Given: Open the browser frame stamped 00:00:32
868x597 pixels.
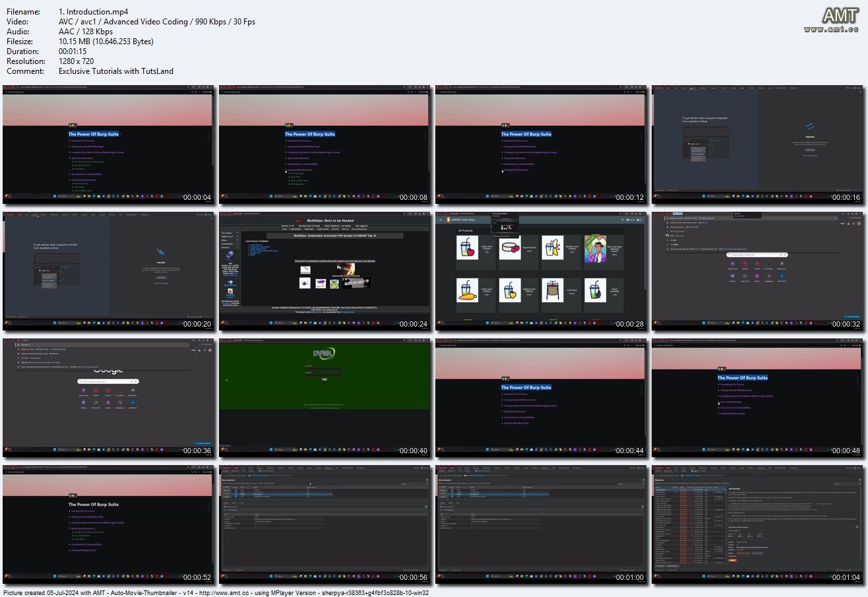Looking at the screenshot, I should (757, 270).
